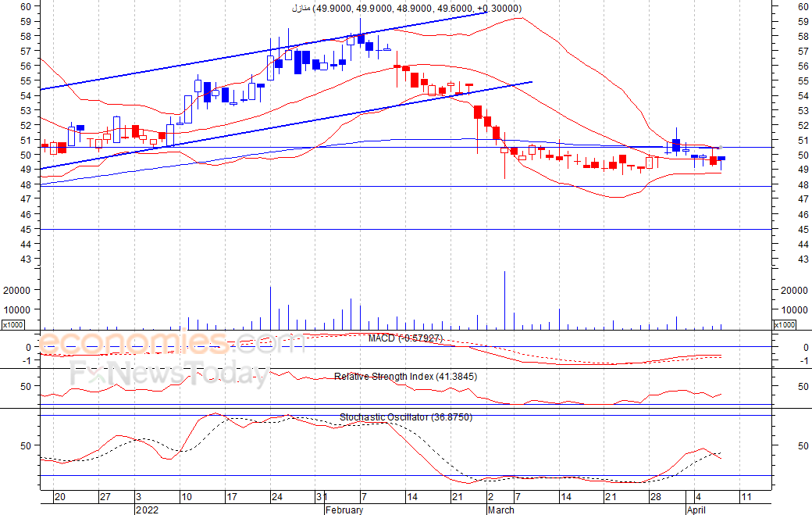Click the 20000 volume label on right axis
The width and height of the screenshot is (812, 515).
(x=794, y=291)
